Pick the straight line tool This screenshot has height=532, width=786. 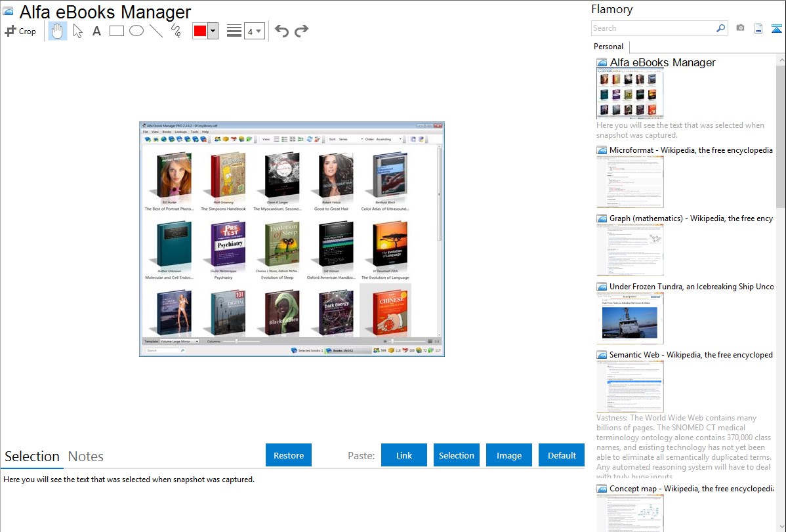(156, 31)
